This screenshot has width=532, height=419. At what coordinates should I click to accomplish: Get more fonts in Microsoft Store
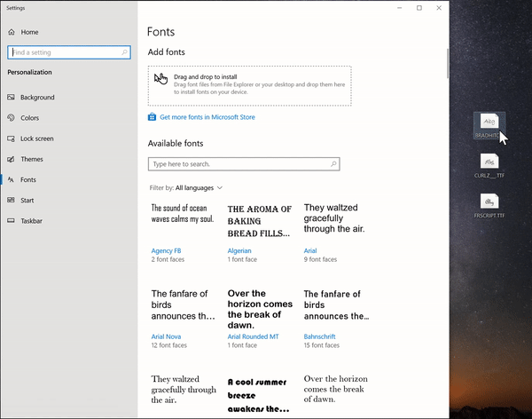207,117
